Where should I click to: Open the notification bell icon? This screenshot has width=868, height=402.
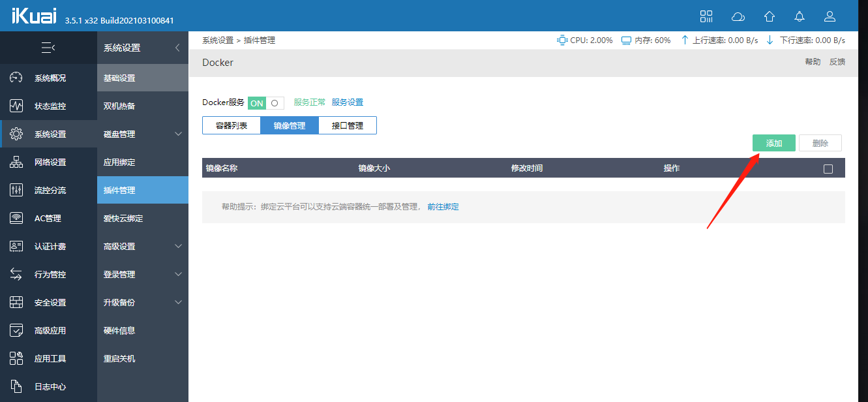click(799, 16)
